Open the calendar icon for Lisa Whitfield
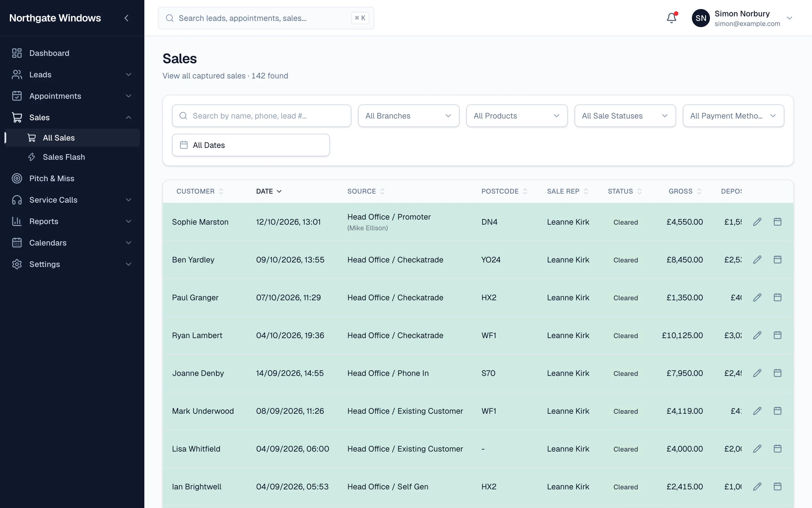Image resolution: width=812 pixels, height=508 pixels. [777, 448]
